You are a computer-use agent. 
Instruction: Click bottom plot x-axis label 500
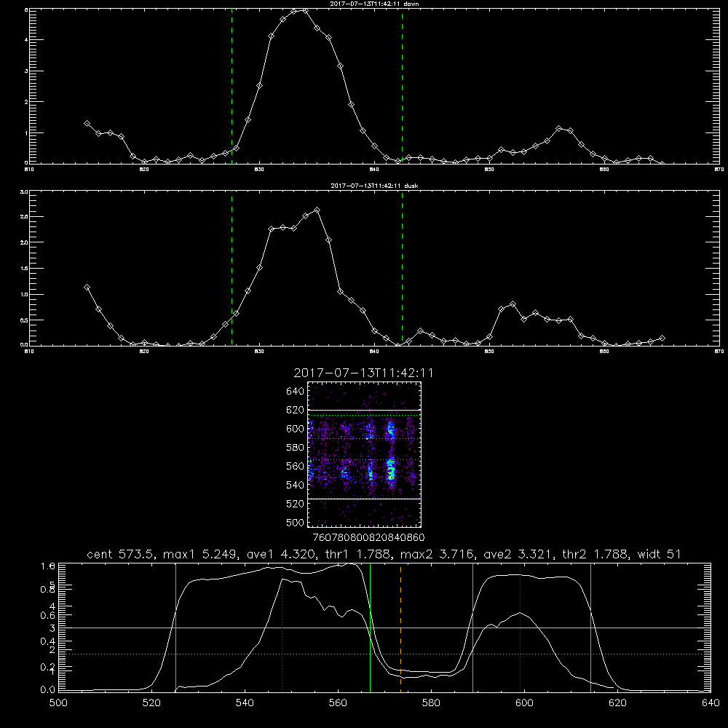(58, 703)
